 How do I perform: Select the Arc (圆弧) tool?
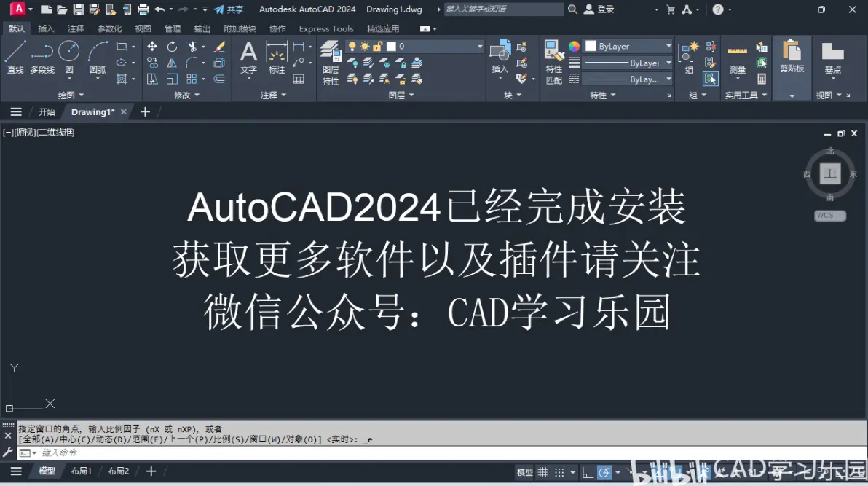pos(98,57)
